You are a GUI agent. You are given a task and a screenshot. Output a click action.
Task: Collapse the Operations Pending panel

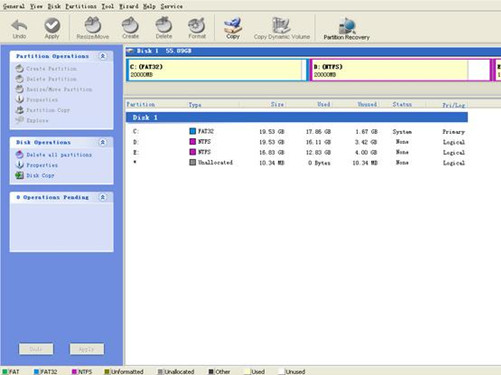(x=103, y=197)
